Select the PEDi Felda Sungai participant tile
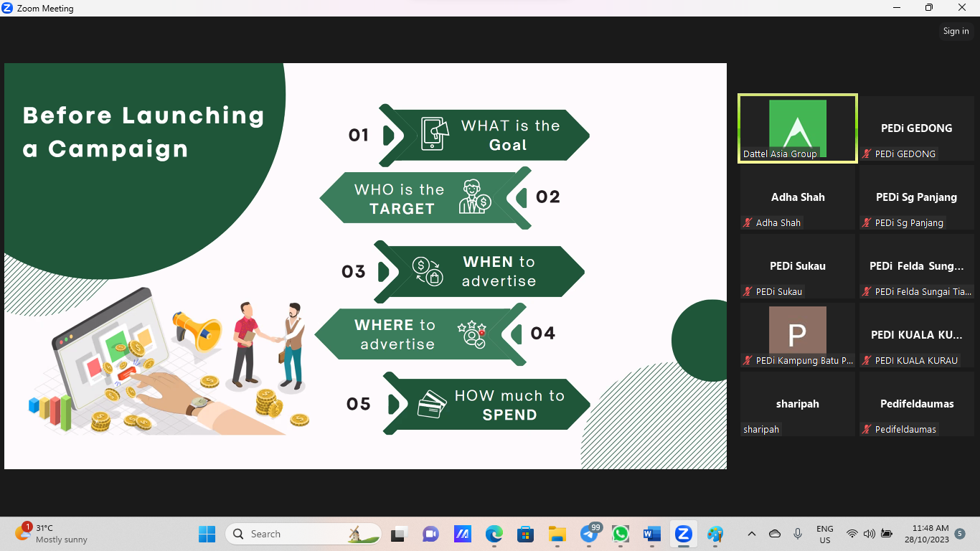The height and width of the screenshot is (551, 980). (917, 266)
